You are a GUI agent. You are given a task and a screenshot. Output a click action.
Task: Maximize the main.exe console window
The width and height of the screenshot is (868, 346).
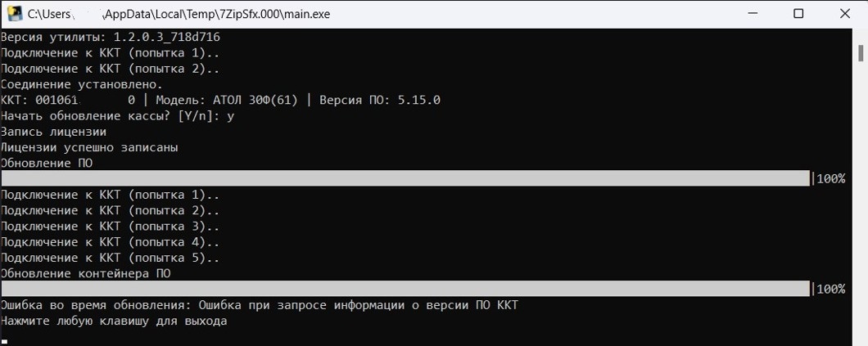click(x=798, y=13)
